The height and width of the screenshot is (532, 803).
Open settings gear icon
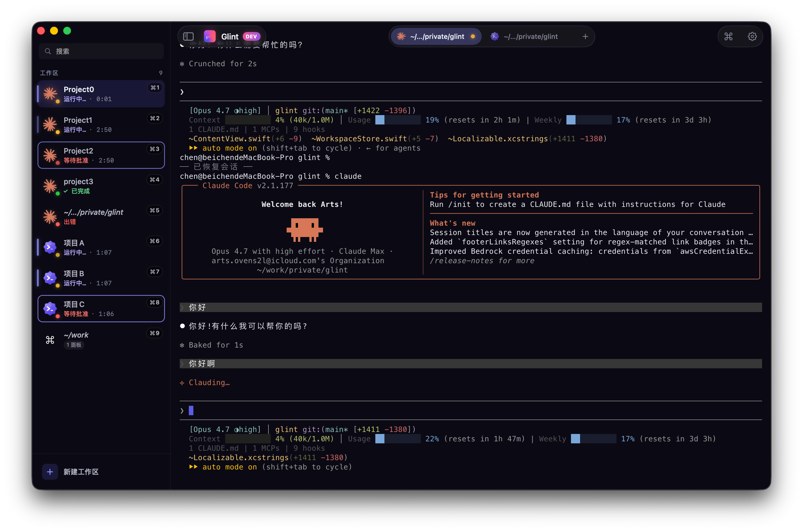click(752, 36)
